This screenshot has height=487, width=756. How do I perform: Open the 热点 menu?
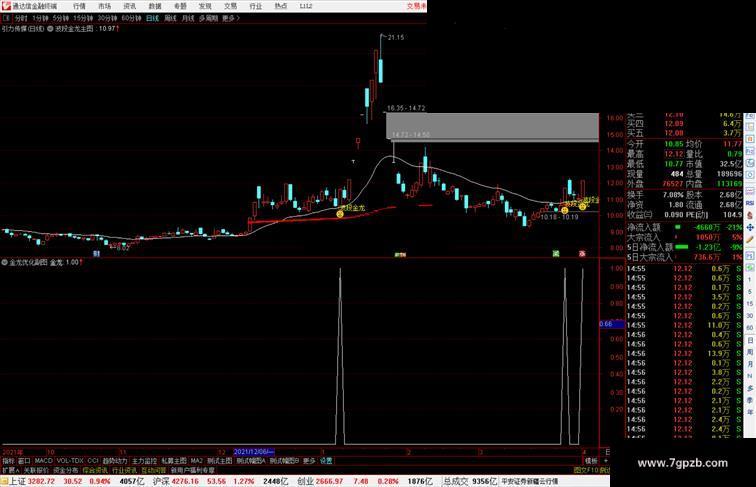(x=281, y=6)
